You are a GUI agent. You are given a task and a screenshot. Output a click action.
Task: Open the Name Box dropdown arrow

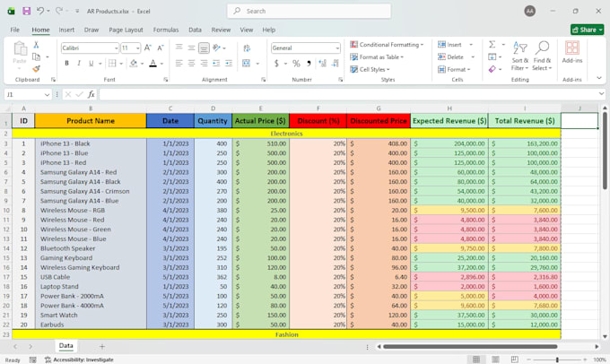pos(47,94)
